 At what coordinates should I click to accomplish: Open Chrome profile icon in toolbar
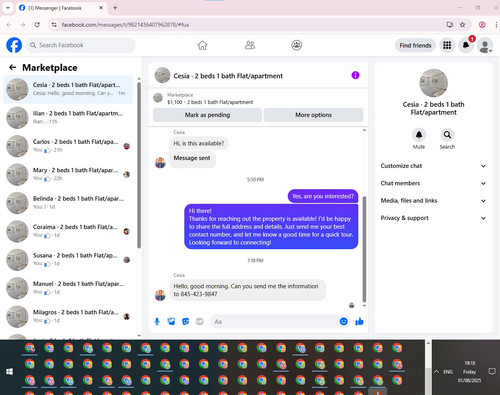tap(482, 24)
